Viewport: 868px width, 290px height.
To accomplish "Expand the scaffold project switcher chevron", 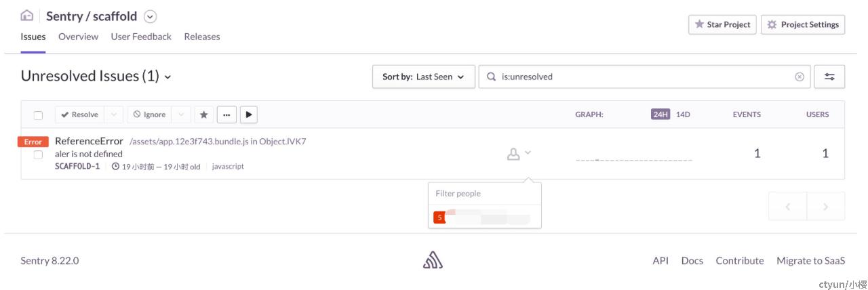I will (151, 16).
